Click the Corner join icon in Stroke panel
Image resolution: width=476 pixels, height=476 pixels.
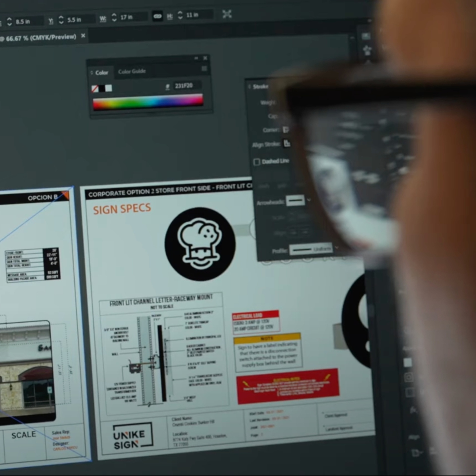(x=286, y=130)
